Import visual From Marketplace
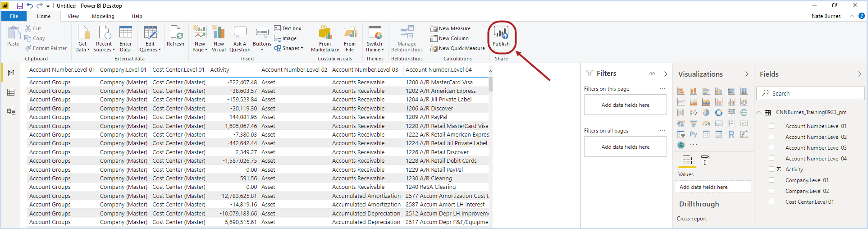The width and height of the screenshot is (868, 229). [x=325, y=39]
